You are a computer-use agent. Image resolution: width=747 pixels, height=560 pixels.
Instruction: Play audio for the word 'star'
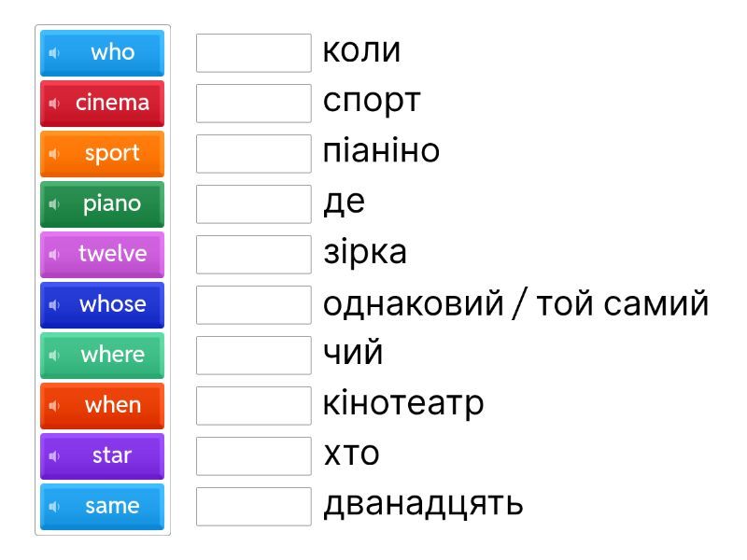(x=54, y=456)
